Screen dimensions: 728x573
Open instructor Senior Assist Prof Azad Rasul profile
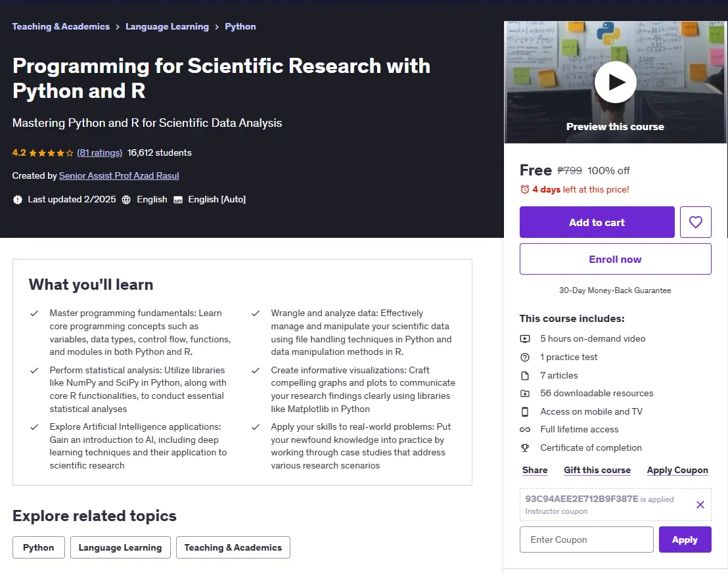119,175
